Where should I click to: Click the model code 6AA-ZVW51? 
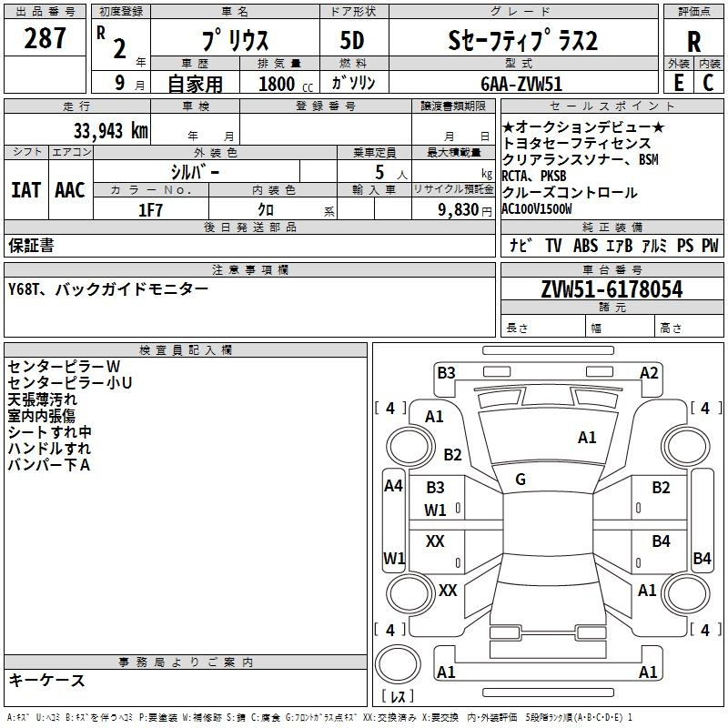pyautogui.click(x=522, y=82)
